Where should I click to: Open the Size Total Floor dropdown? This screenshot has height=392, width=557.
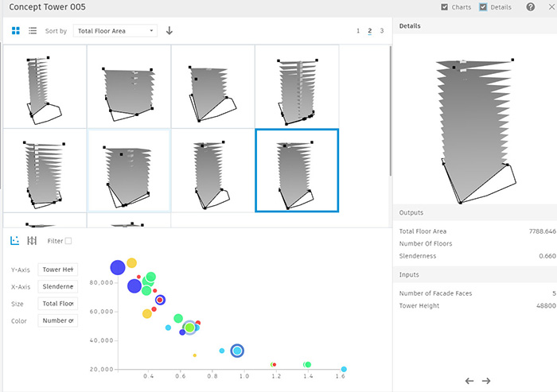coord(58,304)
